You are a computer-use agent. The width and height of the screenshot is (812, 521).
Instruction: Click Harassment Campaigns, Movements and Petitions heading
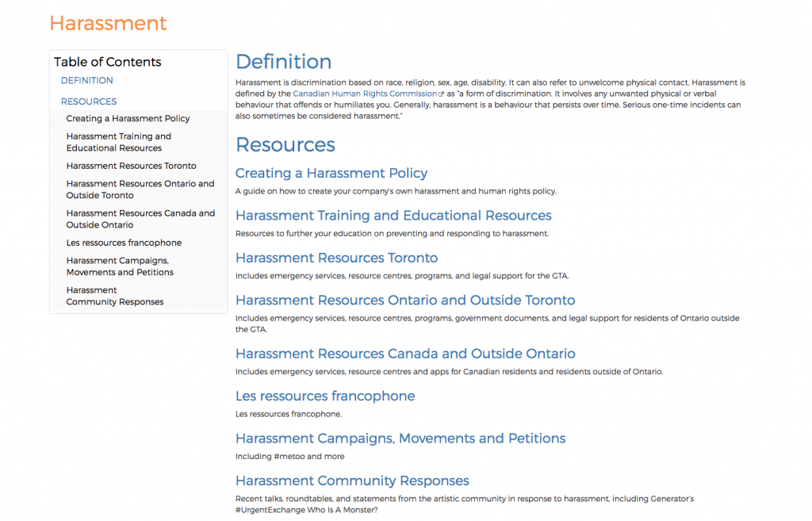(x=400, y=439)
